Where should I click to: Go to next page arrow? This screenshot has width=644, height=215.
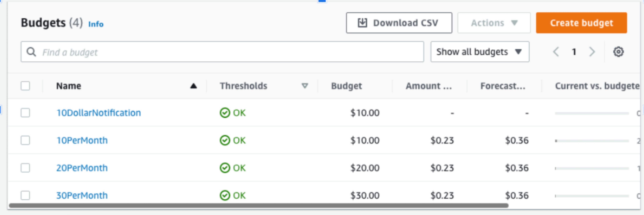(592, 52)
